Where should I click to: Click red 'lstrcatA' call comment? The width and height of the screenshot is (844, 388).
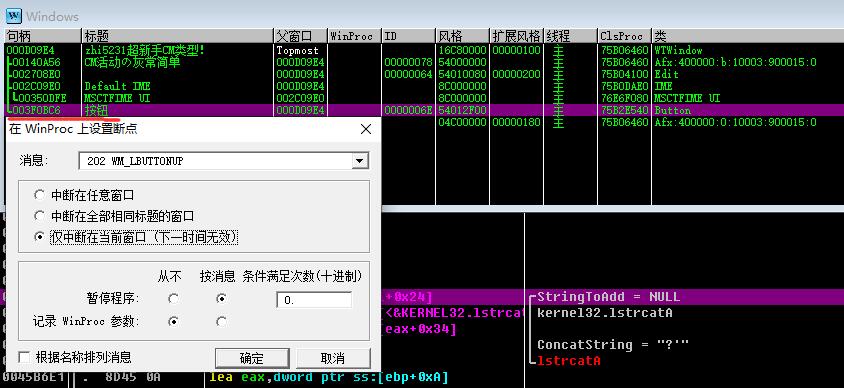pos(568,361)
